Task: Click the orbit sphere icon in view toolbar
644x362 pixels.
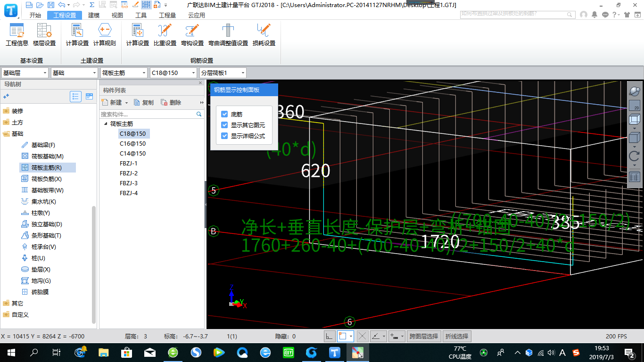Action: pos(635,90)
